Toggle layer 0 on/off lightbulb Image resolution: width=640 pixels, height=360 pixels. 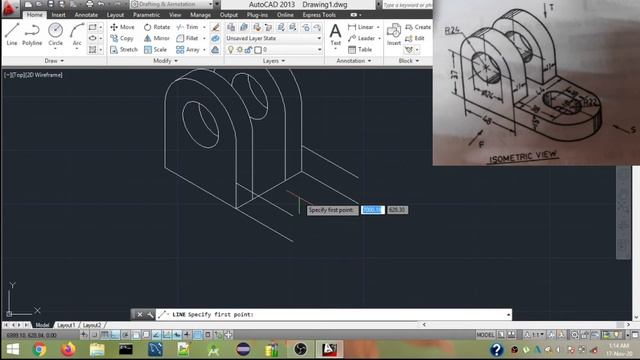click(x=231, y=49)
